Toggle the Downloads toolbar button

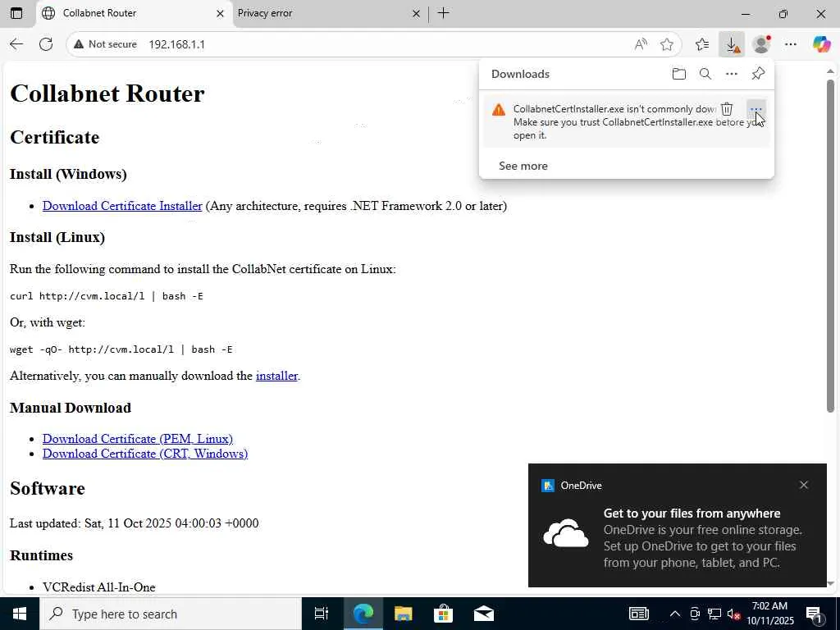(x=732, y=44)
